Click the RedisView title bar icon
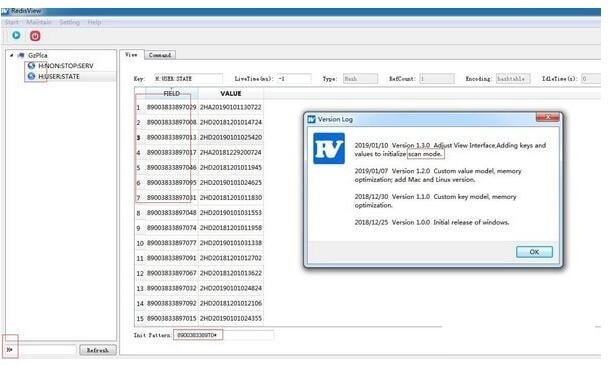This screenshot has height=365, width=611. click(5, 11)
